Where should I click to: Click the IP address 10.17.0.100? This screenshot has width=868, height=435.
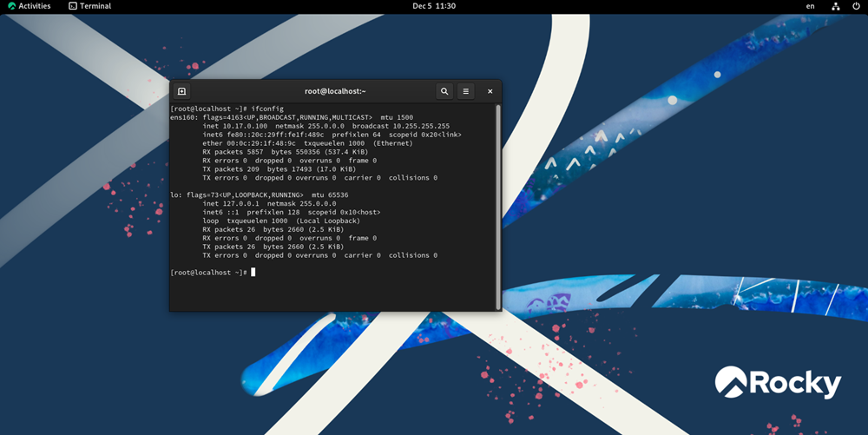point(245,126)
